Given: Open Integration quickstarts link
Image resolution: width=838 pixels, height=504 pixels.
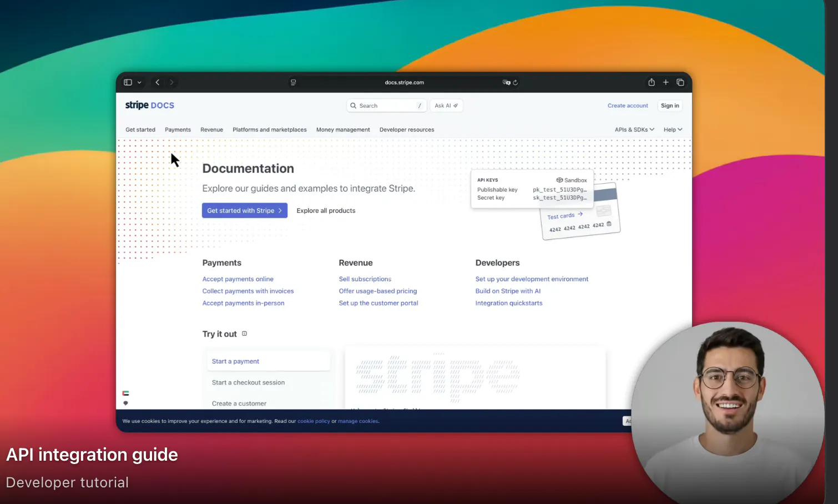Looking at the screenshot, I should tap(508, 303).
